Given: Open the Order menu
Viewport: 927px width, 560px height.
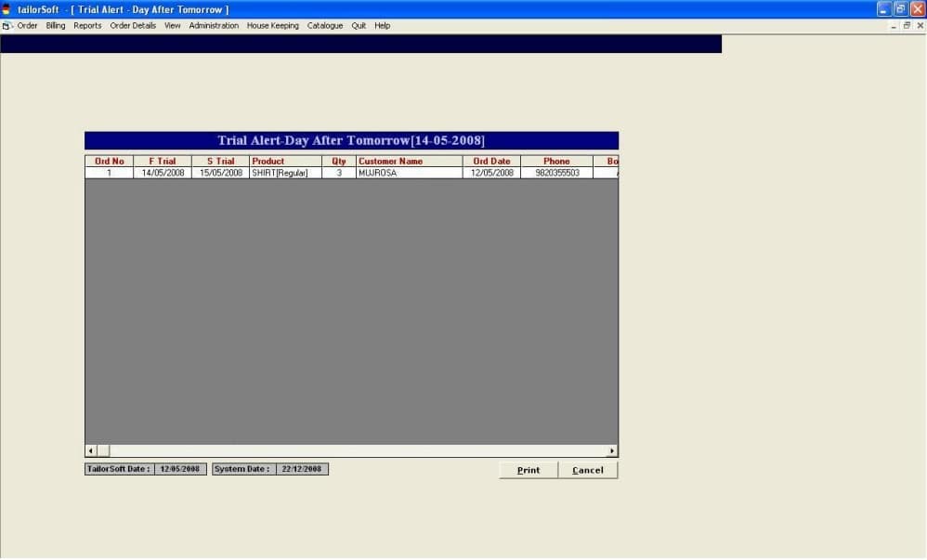Looking at the screenshot, I should (x=27, y=26).
